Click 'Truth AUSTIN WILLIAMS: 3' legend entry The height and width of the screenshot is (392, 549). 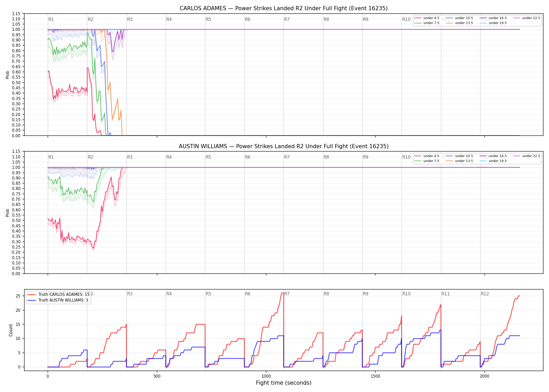click(x=58, y=300)
